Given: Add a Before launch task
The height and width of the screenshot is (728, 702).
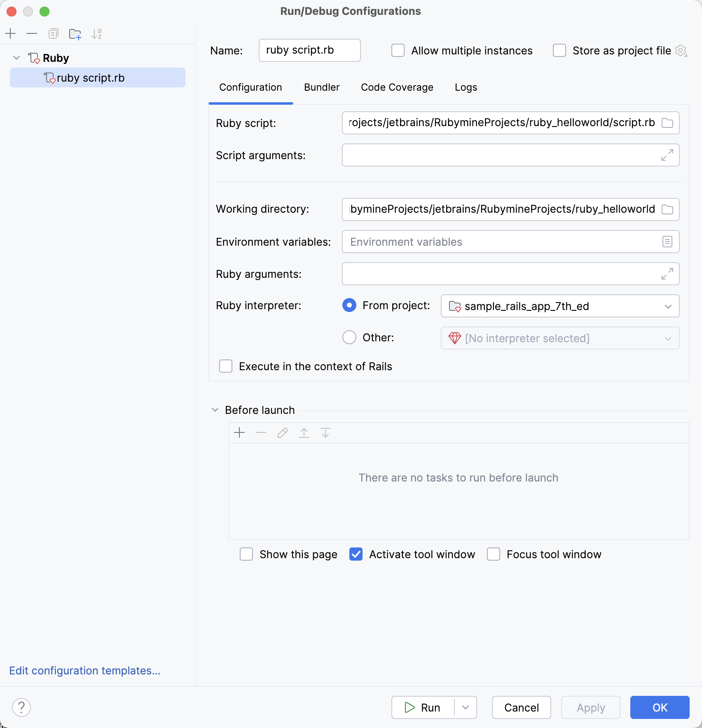Looking at the screenshot, I should [x=239, y=433].
